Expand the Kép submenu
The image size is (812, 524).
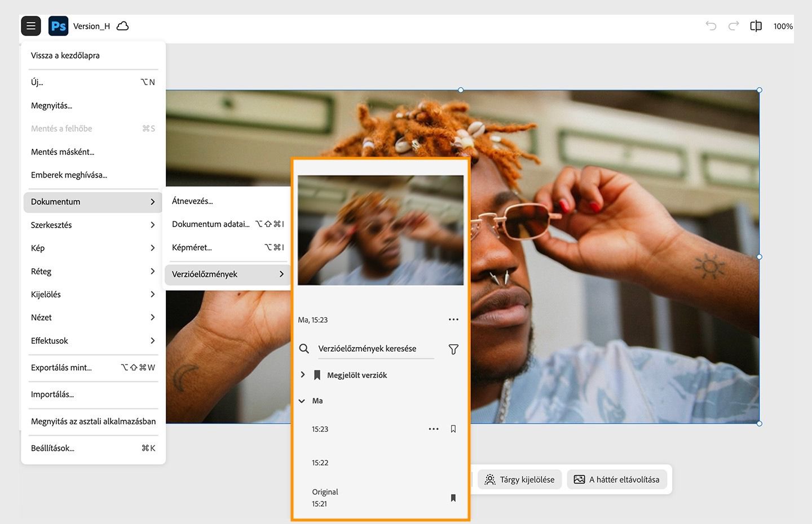(93, 248)
